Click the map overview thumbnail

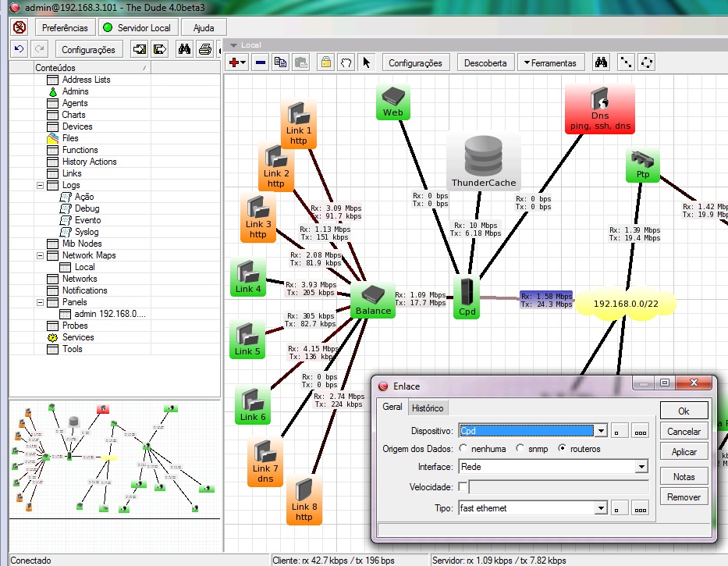pos(115,459)
